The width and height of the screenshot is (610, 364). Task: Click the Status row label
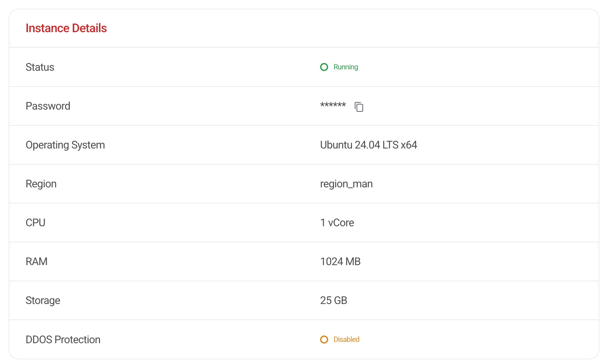[40, 67]
